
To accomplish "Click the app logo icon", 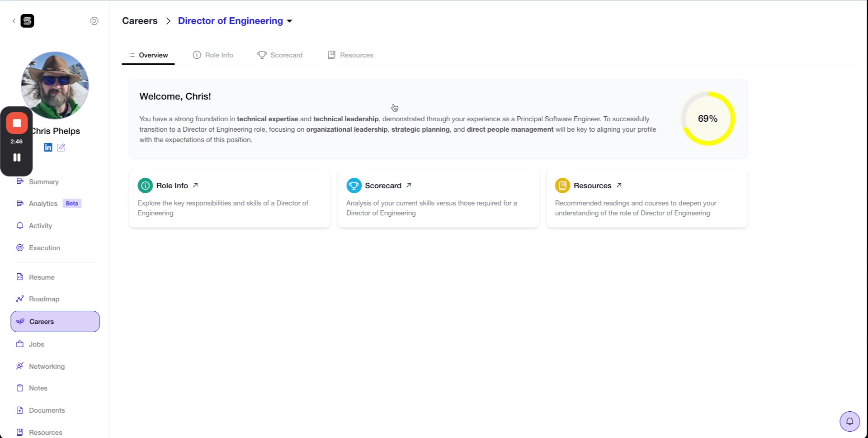I will pyautogui.click(x=27, y=21).
